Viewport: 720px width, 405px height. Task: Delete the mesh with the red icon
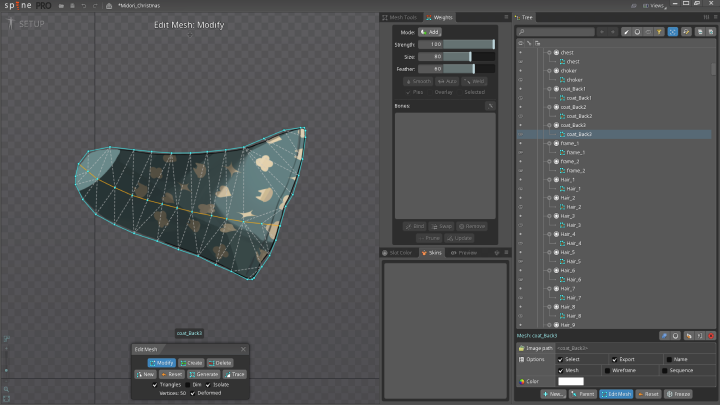[711, 336]
